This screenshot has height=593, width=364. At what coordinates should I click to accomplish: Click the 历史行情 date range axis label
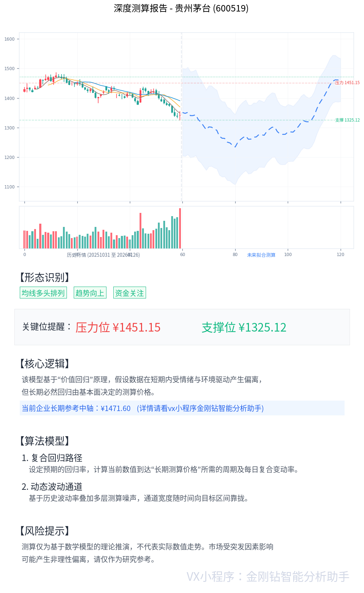103,255
